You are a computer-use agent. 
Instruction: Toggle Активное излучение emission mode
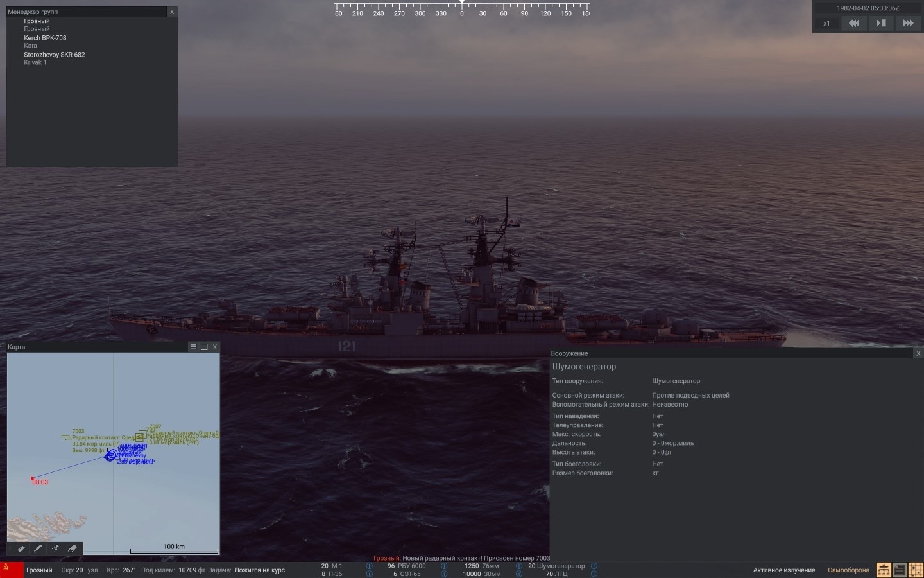783,570
